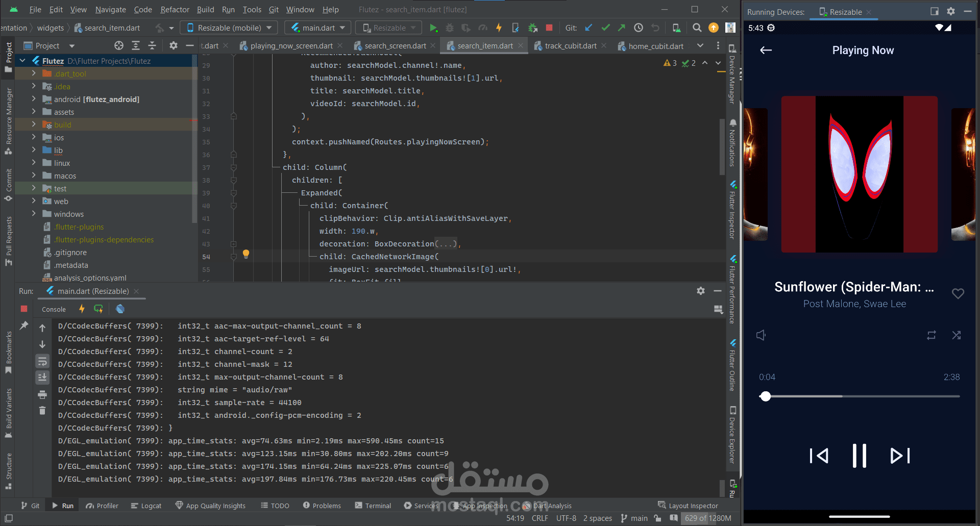Viewport: 980px width, 526px height.
Task: Click Sunflower album artwork in emulator
Action: click(860, 174)
